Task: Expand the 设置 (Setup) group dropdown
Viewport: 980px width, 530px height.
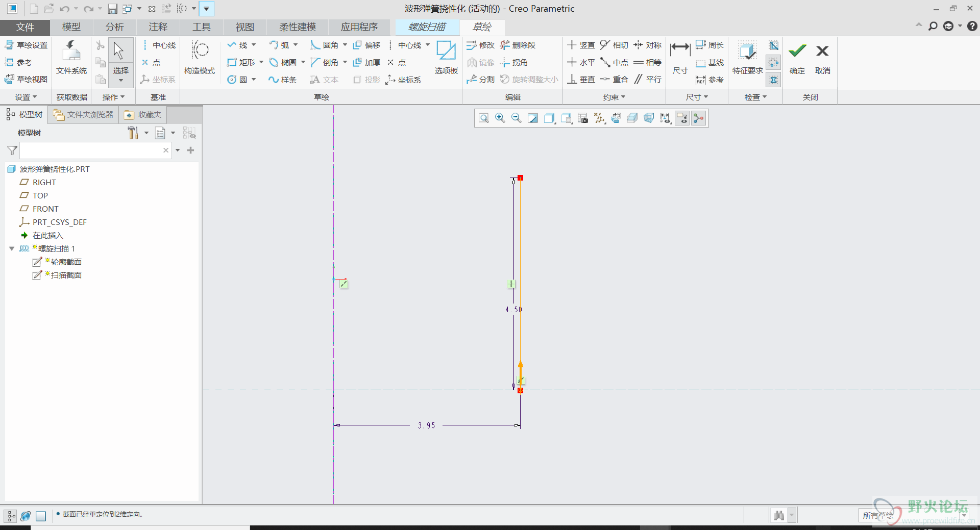Action: click(26, 97)
